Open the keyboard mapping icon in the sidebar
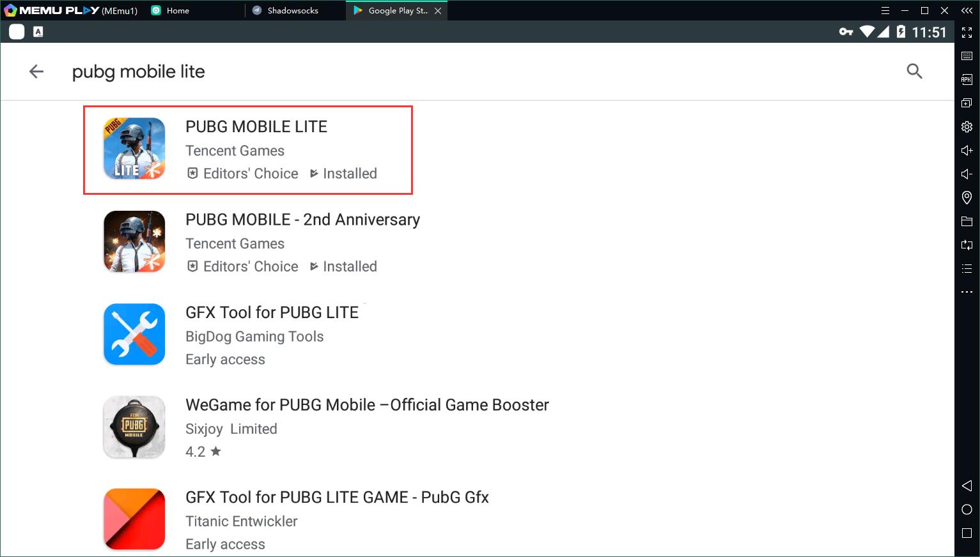This screenshot has height=557, width=980. [967, 56]
